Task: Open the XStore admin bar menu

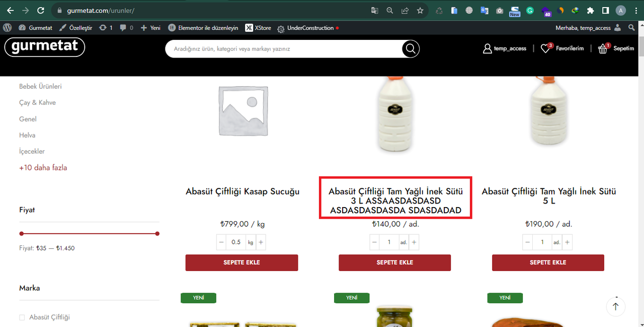Action: (x=258, y=28)
